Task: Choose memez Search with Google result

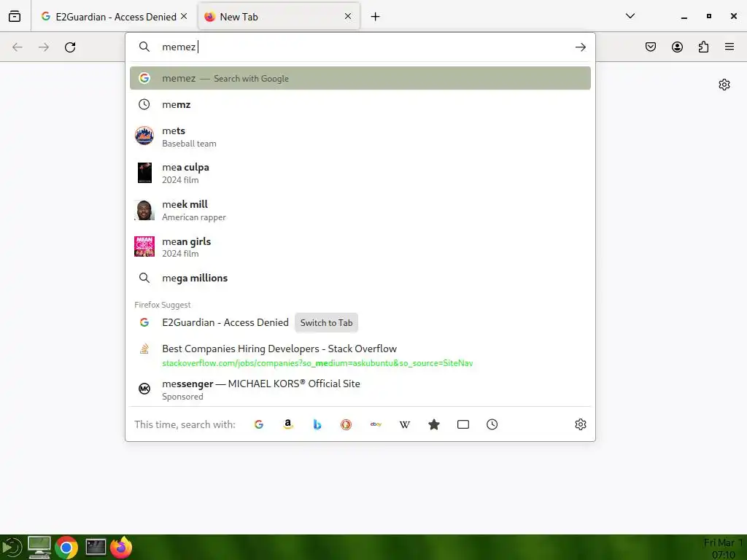Action: coord(360,78)
